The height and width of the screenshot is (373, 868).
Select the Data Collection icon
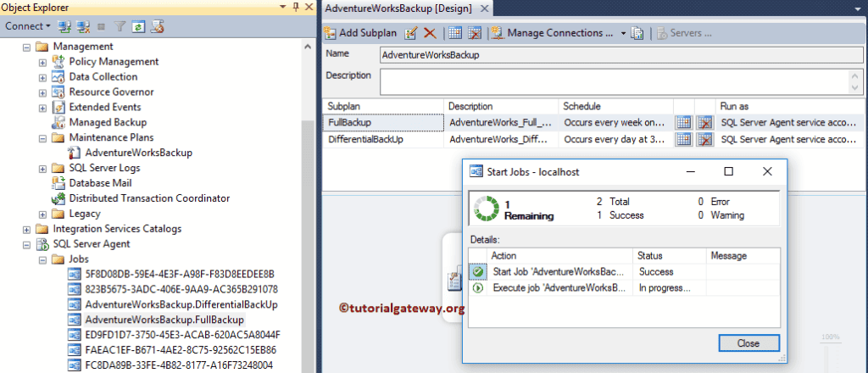58,77
